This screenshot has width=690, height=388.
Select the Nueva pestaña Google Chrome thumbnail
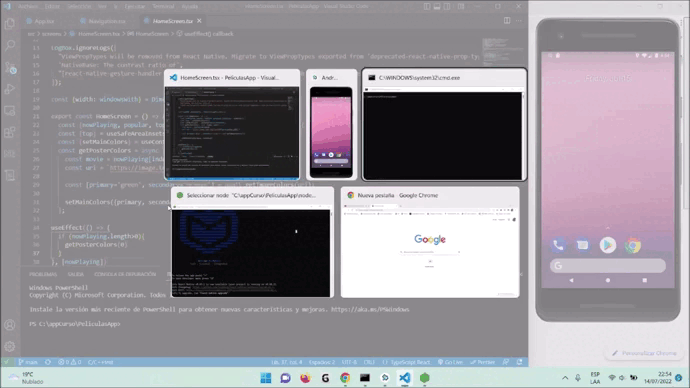(x=430, y=242)
